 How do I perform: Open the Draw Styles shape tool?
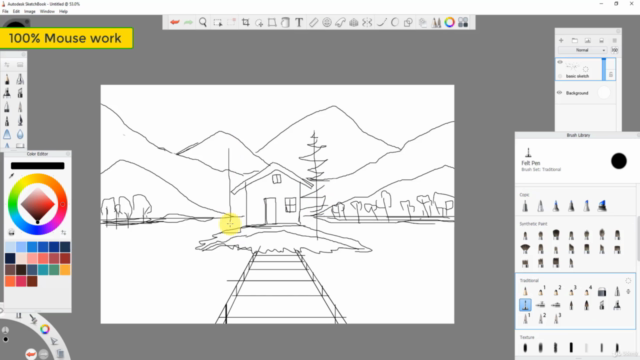(408, 22)
